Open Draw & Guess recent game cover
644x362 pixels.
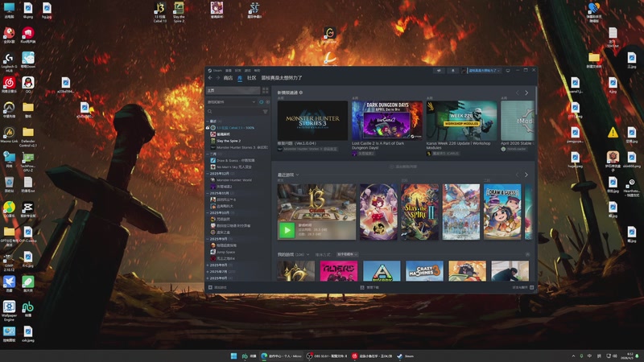pos(502,212)
